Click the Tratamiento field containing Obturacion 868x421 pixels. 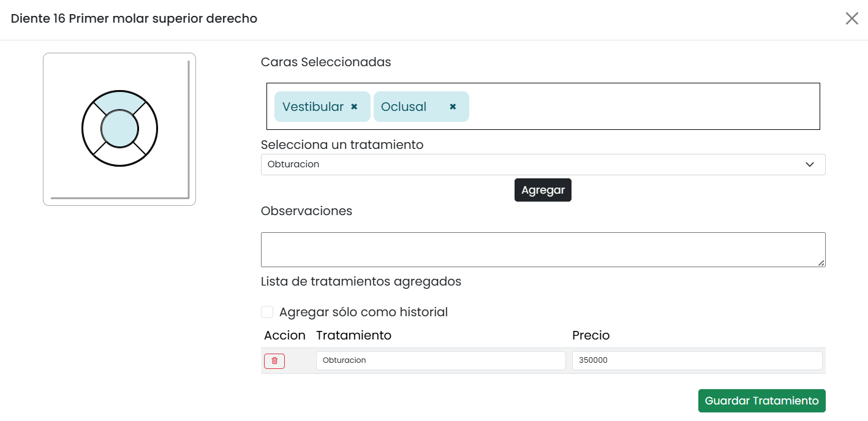[440, 360]
